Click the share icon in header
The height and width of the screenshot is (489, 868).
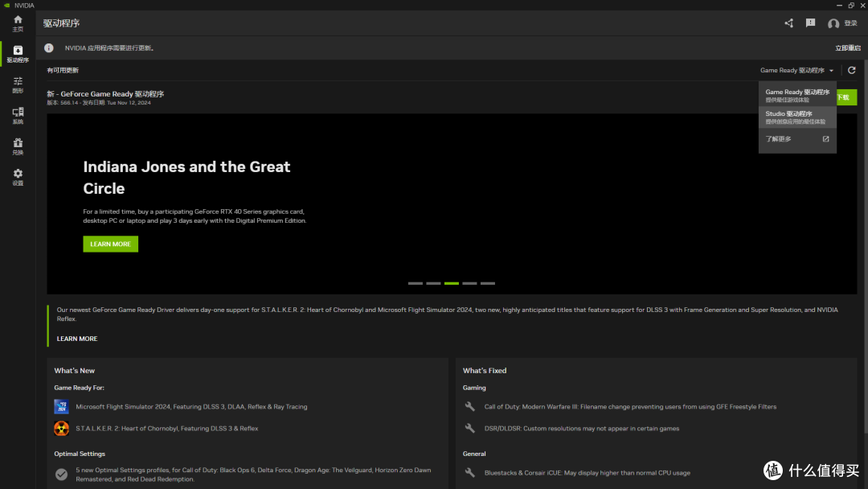click(x=789, y=23)
